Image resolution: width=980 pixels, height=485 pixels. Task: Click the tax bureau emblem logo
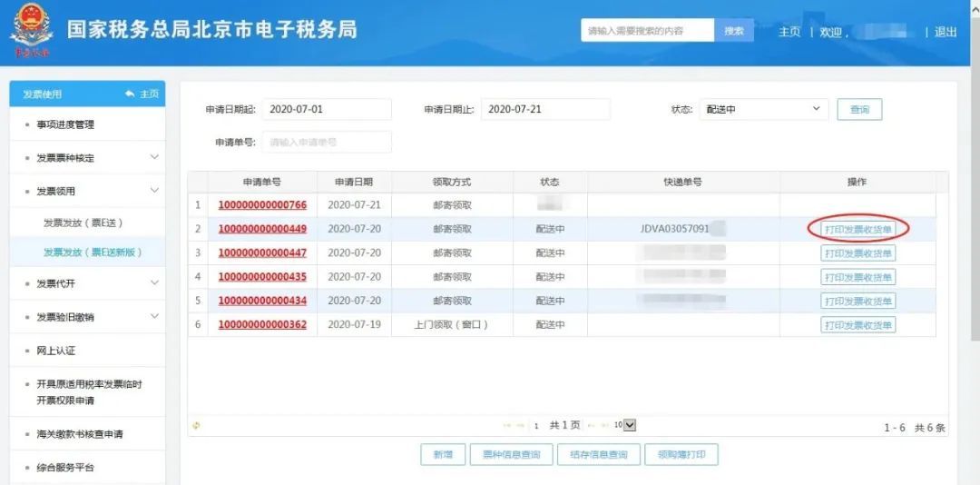coord(32,32)
